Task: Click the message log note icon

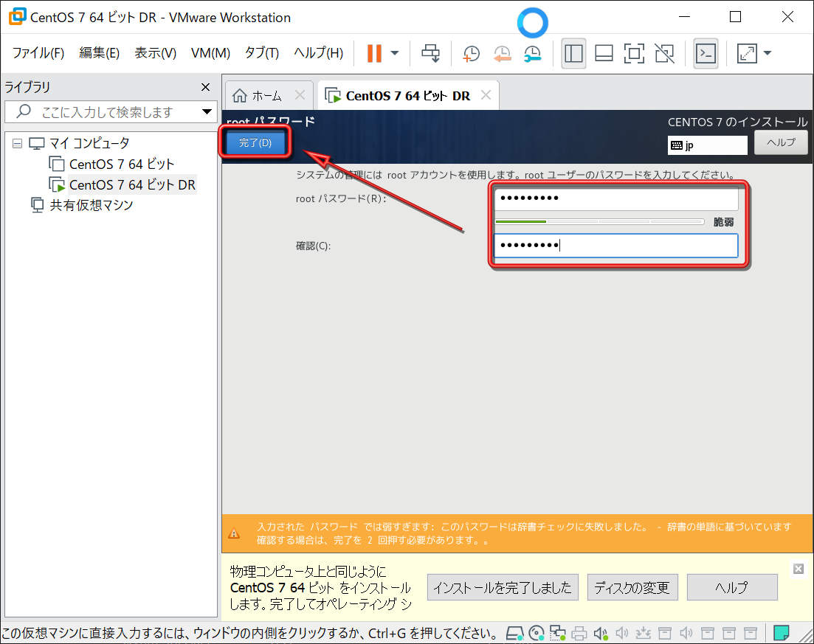Action: (782, 633)
